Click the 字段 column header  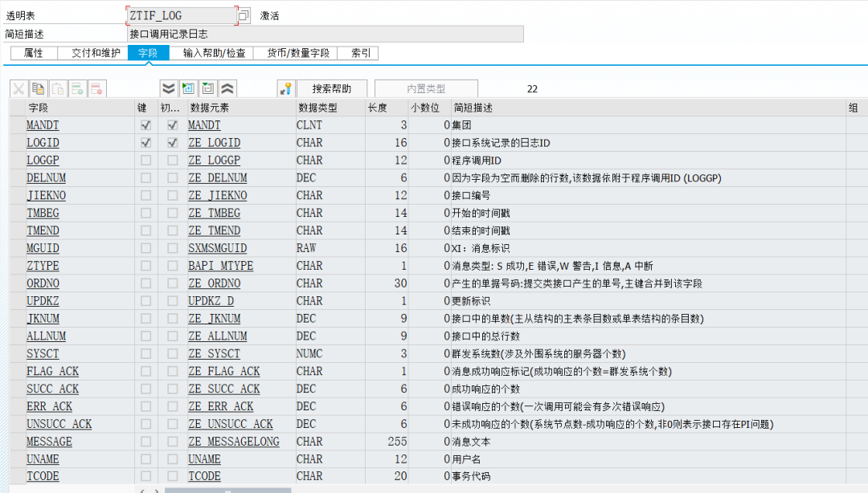point(39,108)
